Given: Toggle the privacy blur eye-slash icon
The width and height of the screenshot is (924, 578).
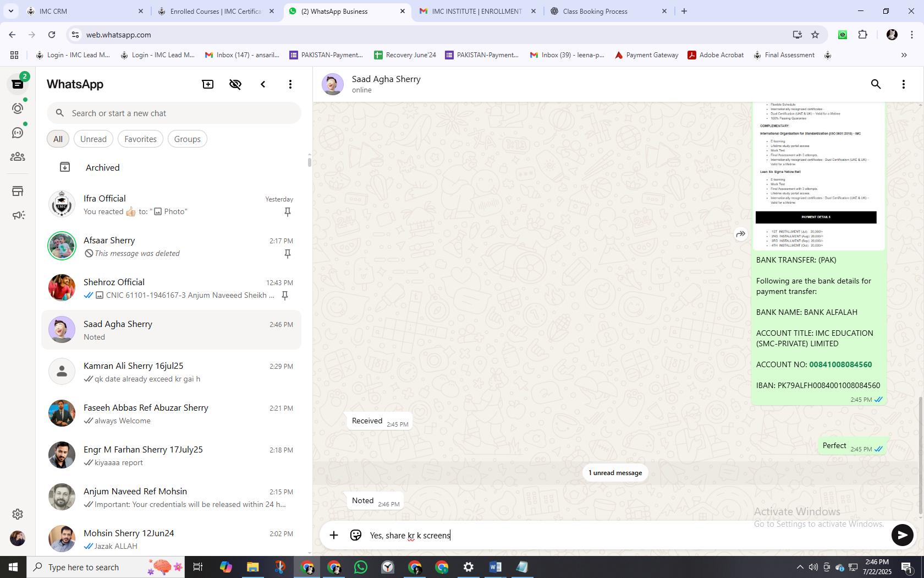Looking at the screenshot, I should tap(235, 84).
